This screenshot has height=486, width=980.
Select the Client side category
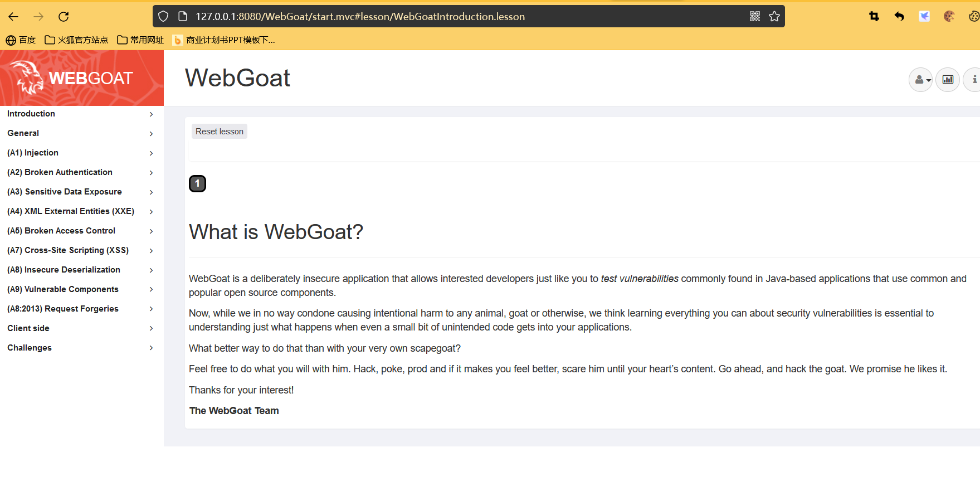(x=80, y=328)
